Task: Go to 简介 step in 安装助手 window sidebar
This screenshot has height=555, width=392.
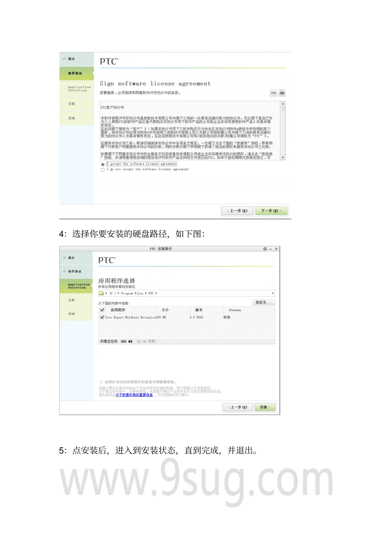Action: [x=76, y=258]
